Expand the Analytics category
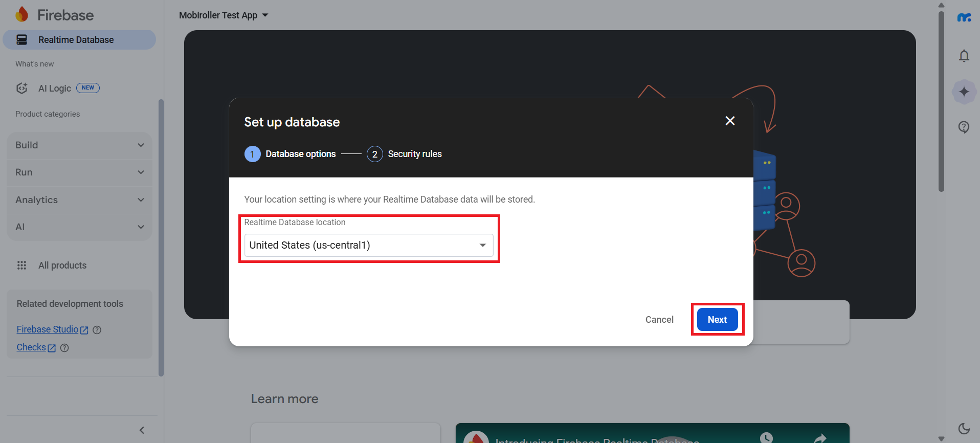The image size is (980, 443). (x=79, y=200)
